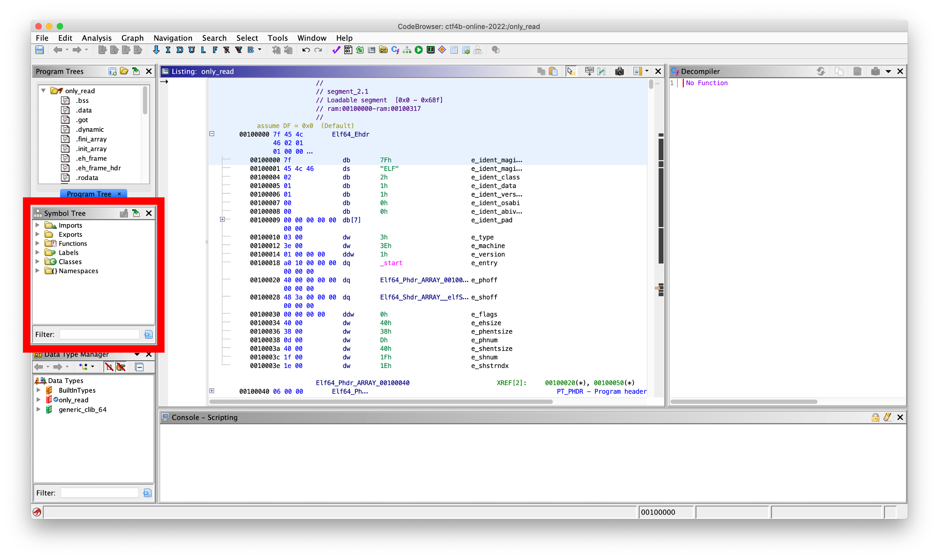This screenshot has height=560, width=938.
Task: Click the 'L' next label navigation icon
Action: [x=203, y=50]
